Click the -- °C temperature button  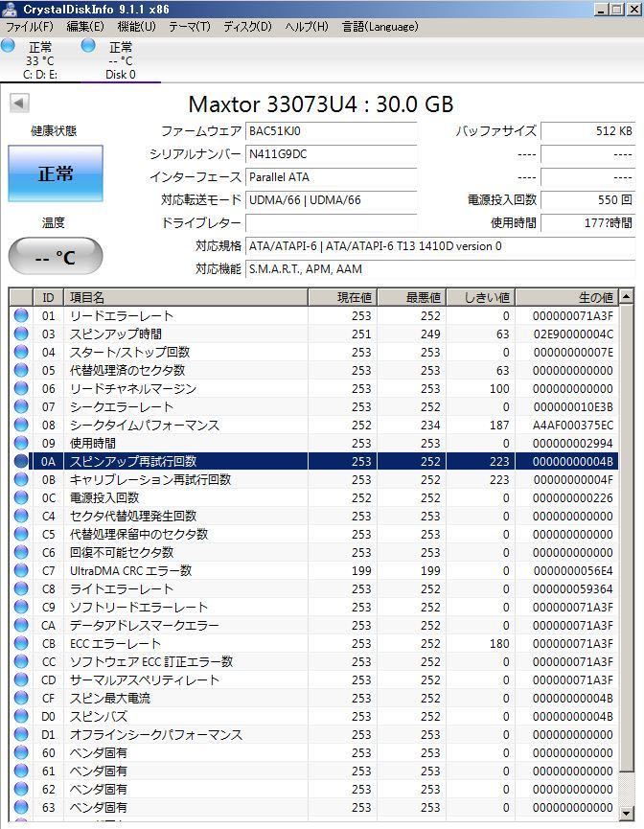coord(56,257)
